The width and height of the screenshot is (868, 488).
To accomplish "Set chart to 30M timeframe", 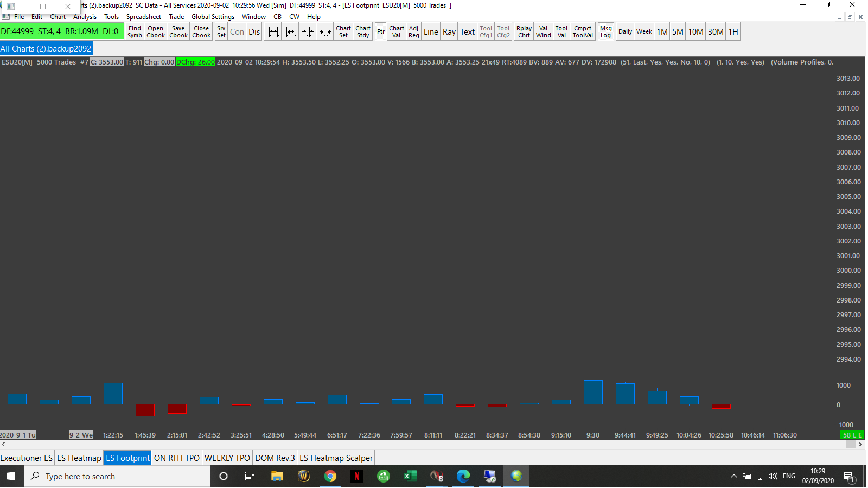I will pyautogui.click(x=716, y=32).
